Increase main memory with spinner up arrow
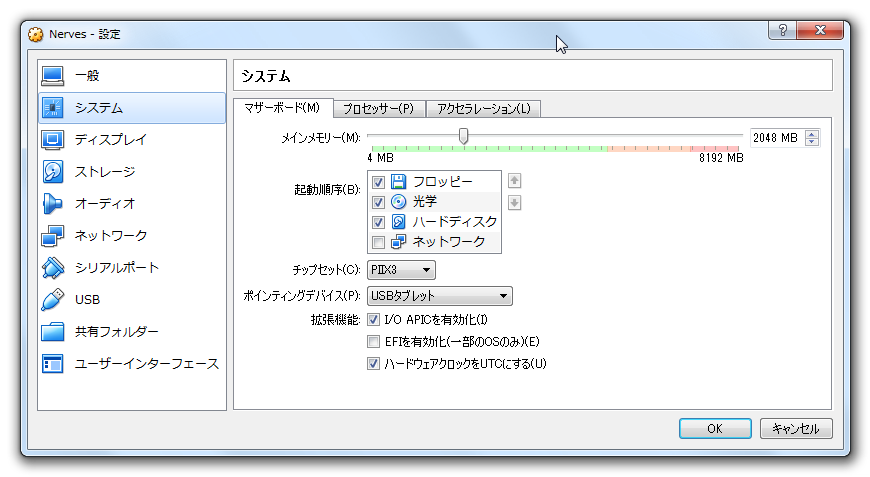The width and height of the screenshot is (870, 477). tap(812, 134)
